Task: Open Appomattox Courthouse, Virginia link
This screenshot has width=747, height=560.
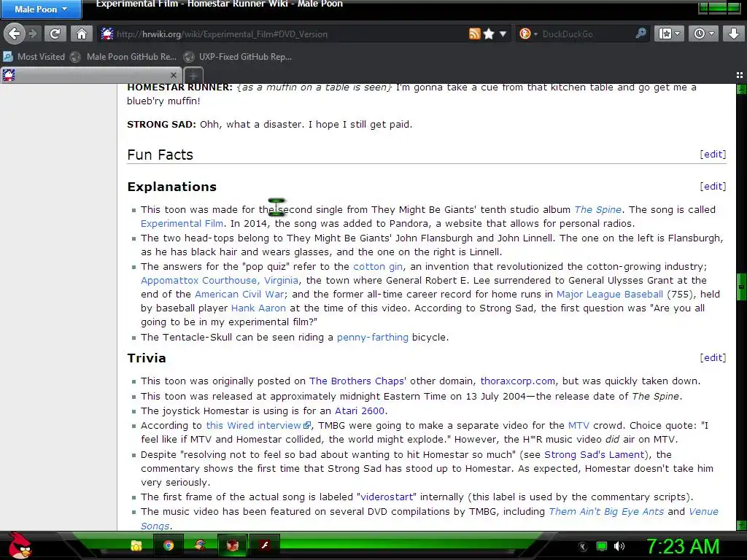Action: 220,280
